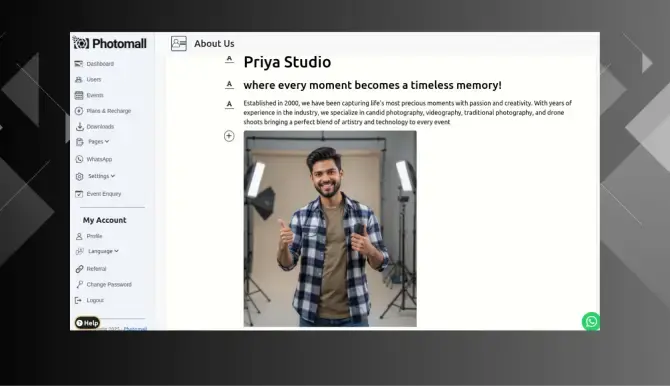
Task: Click the Plans & Recharge icon
Action: point(79,111)
